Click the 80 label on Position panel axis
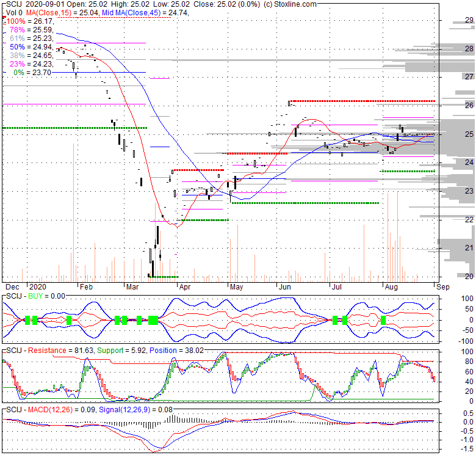The height and width of the screenshot is (455, 476). (469, 362)
